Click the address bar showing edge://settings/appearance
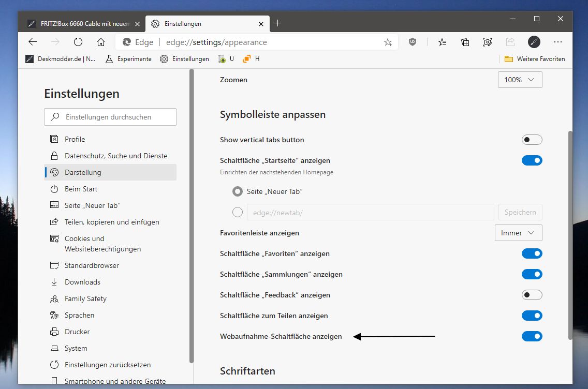The width and height of the screenshot is (588, 389). point(256,42)
